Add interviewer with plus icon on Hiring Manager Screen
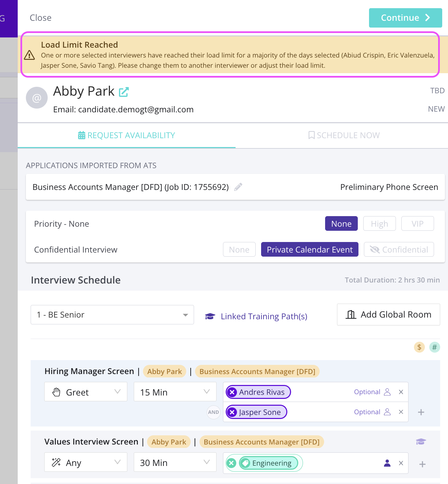 421,412
